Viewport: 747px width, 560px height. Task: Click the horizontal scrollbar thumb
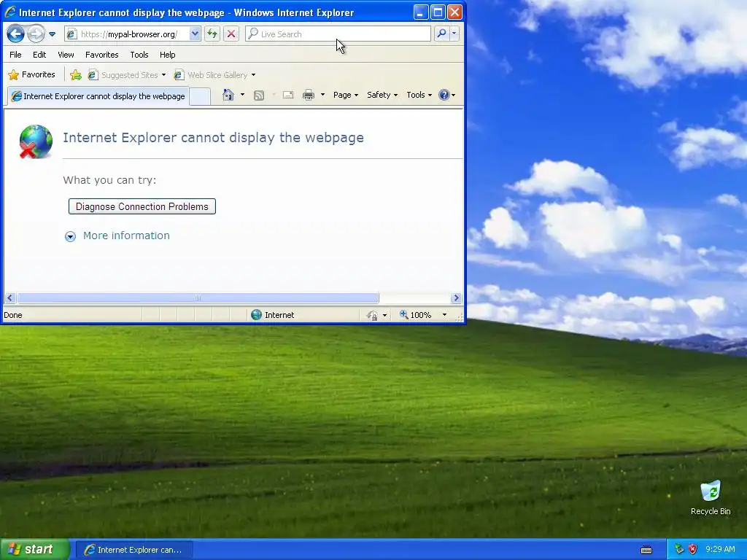coord(198,298)
